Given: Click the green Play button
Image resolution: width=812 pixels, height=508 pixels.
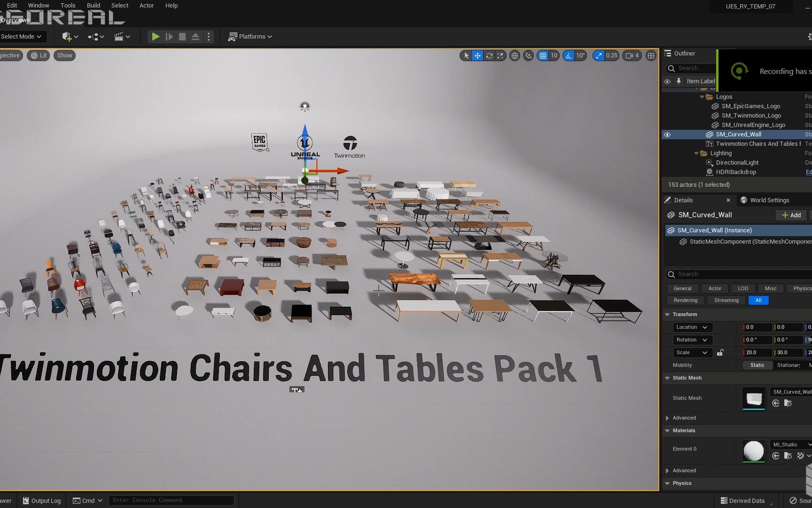Looking at the screenshot, I should click(156, 36).
